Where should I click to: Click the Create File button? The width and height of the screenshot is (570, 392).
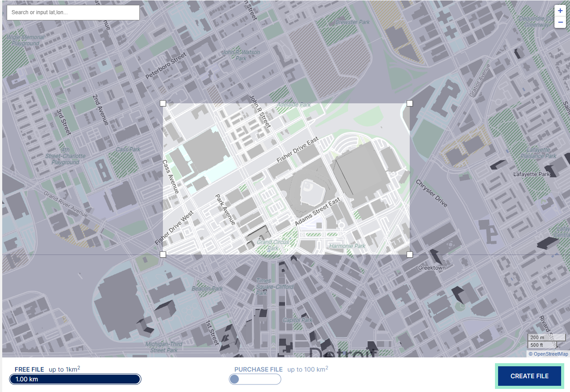click(530, 376)
